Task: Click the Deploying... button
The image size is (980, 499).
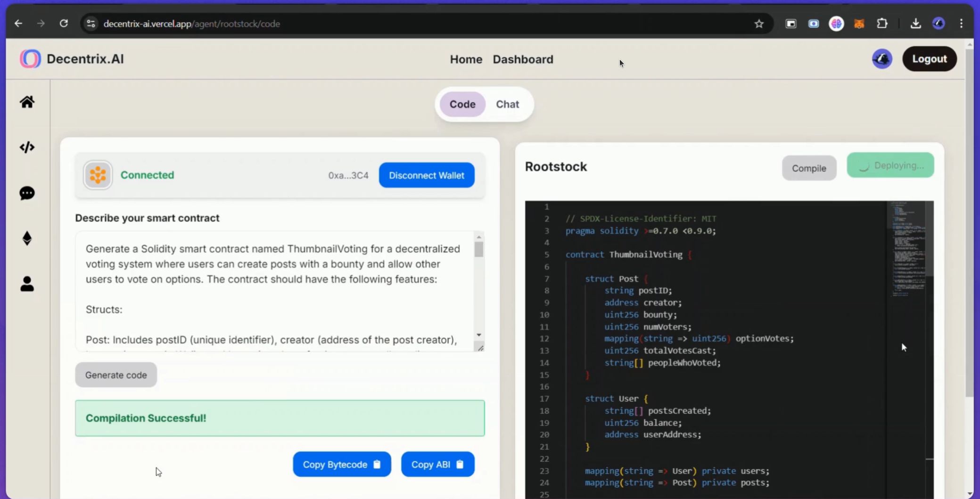Action: pyautogui.click(x=890, y=165)
